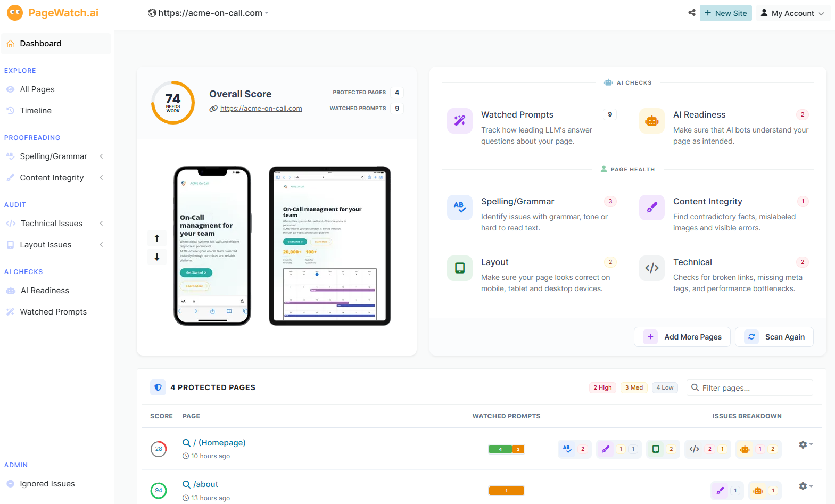835x504 pixels.
Task: Expand Layout Issues sidebar chevron
Action: point(101,245)
